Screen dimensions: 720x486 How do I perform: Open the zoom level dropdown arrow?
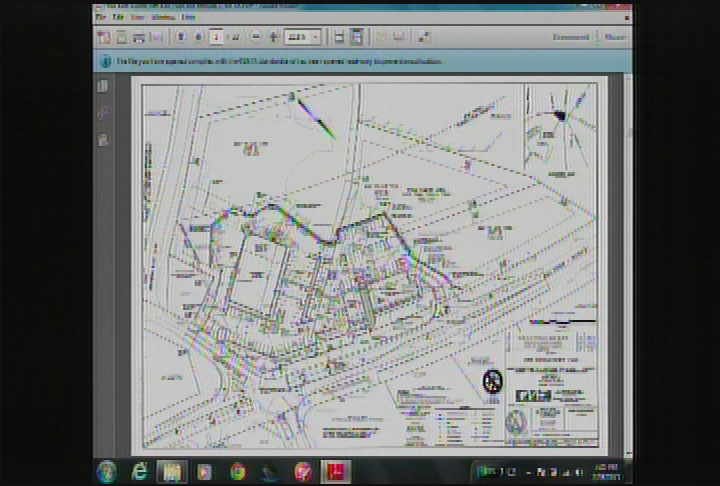[x=316, y=37]
